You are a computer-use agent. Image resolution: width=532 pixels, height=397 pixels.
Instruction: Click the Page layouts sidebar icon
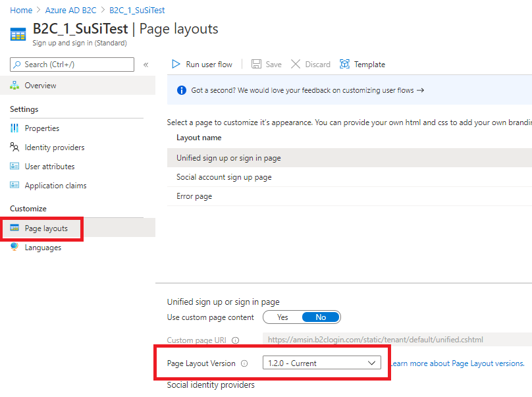click(x=14, y=228)
